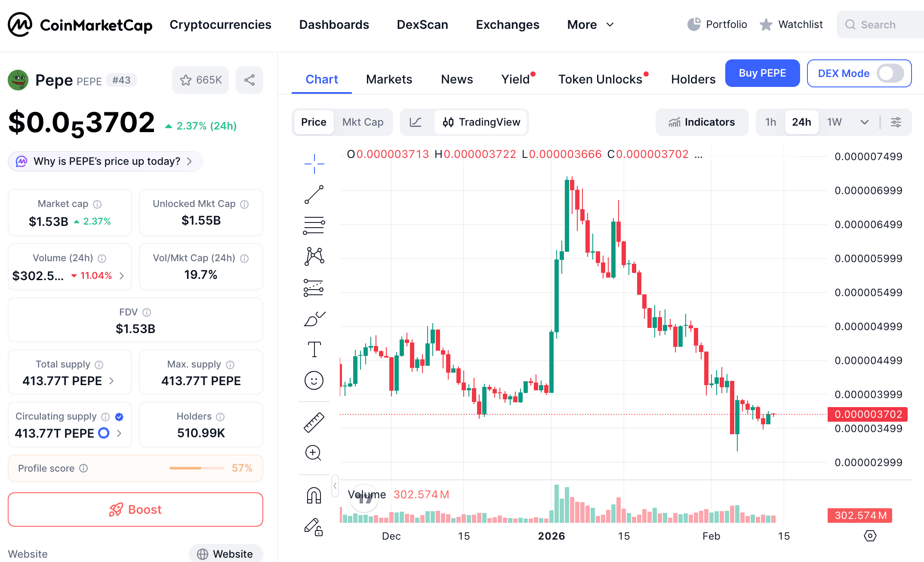
Task: Click the zoom in tool
Action: pyautogui.click(x=313, y=453)
